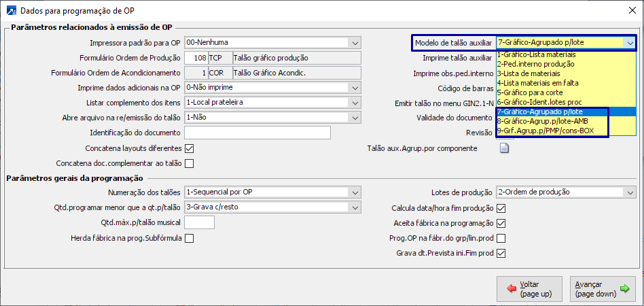644x306 pixels.
Task: Toggle the Concatena layouts diferentes checkbox
Action: (190, 148)
